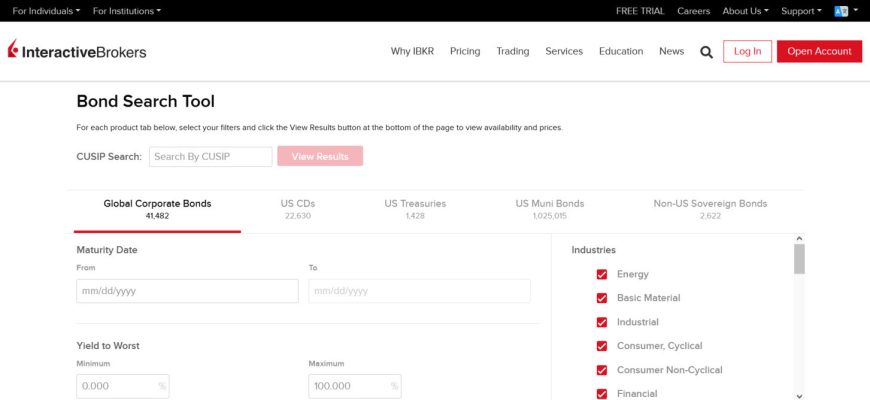Click the Log In button

point(747,52)
